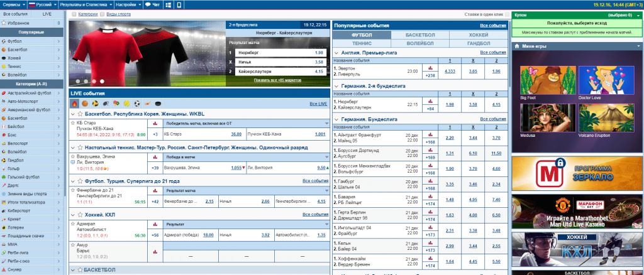Favorite the Баскетбол WKBL league with star
Screen dimensions: 644x275
click(80, 114)
